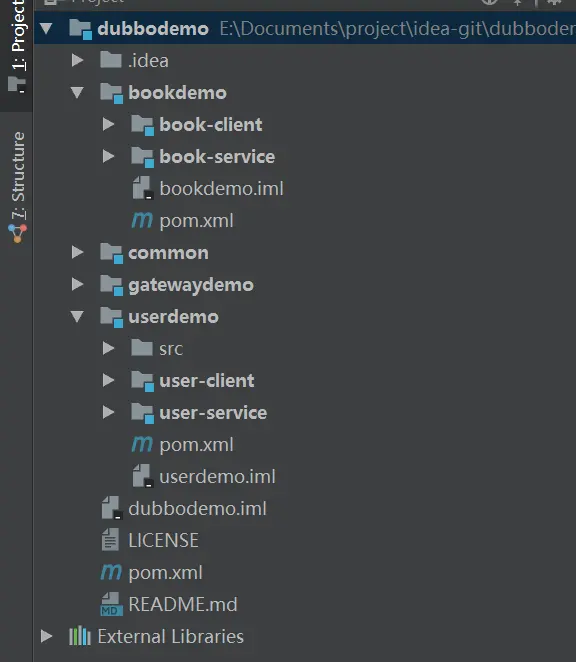This screenshot has width=576, height=662.
Task: Open the 7: Structure tool window tab
Action: coord(17,186)
